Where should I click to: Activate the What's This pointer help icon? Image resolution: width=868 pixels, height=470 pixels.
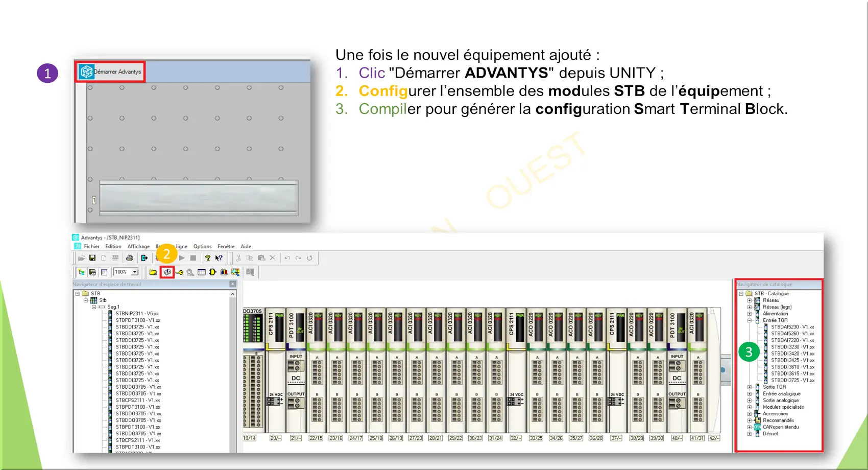[x=219, y=258]
